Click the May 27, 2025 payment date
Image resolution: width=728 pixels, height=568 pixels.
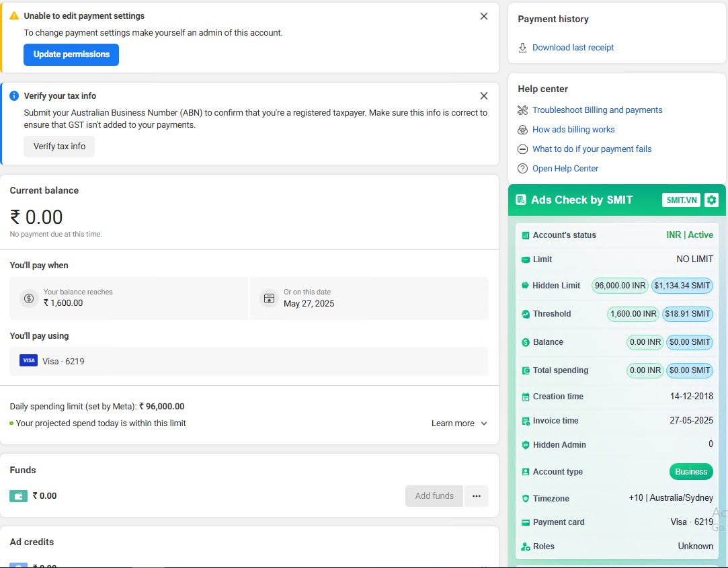coord(309,304)
